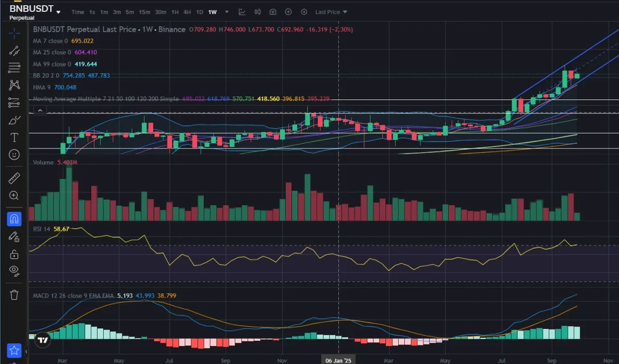Click the MA 7 close 0 legend
The width and height of the screenshot is (619, 364).
[50, 41]
